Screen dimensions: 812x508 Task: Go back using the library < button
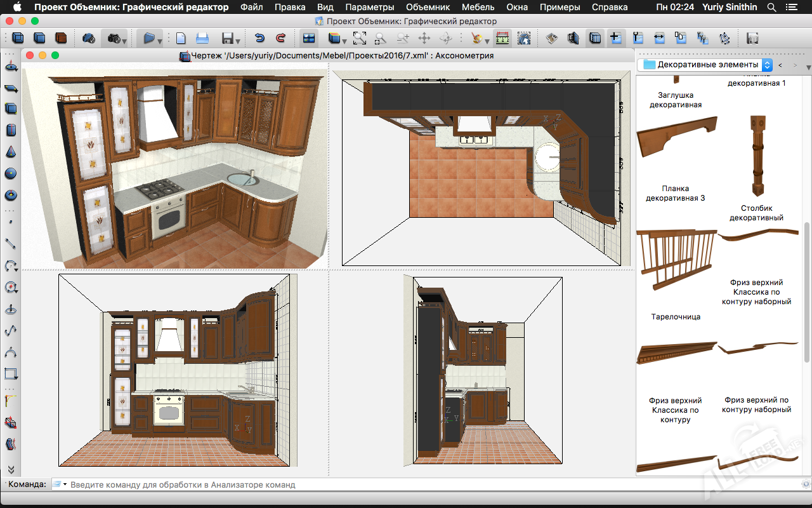click(x=780, y=65)
